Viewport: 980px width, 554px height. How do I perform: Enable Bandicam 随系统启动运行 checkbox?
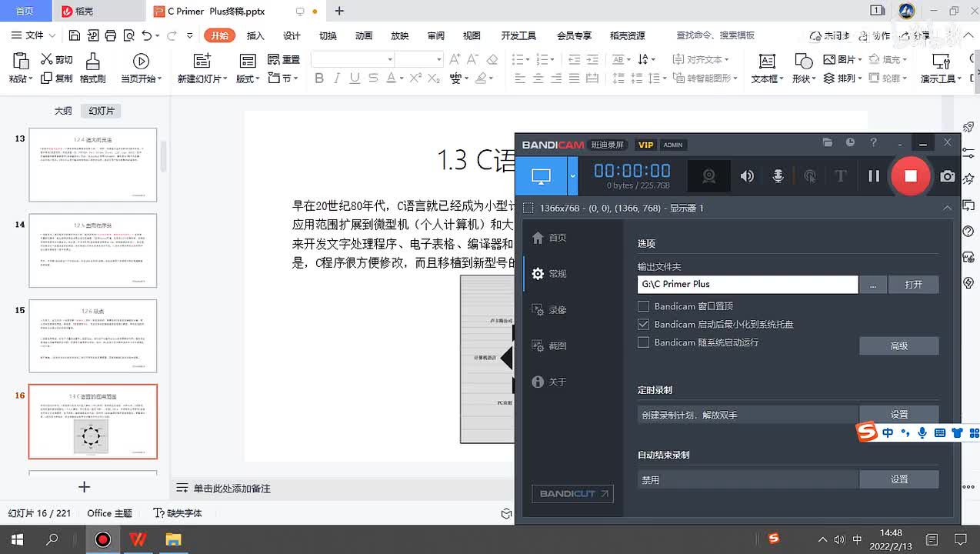coord(644,342)
